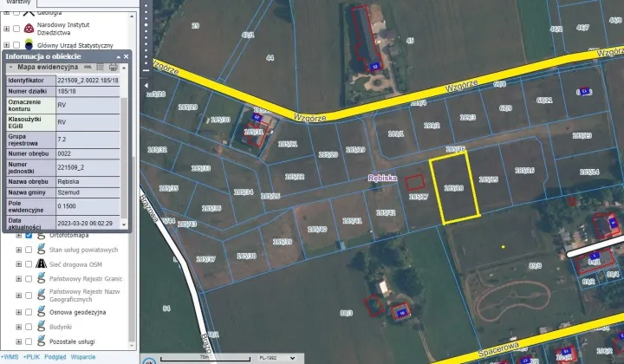Select the Nazwa gminy value Szemud
Image resolution: width=624 pixels, height=364 pixels.
tap(68, 192)
